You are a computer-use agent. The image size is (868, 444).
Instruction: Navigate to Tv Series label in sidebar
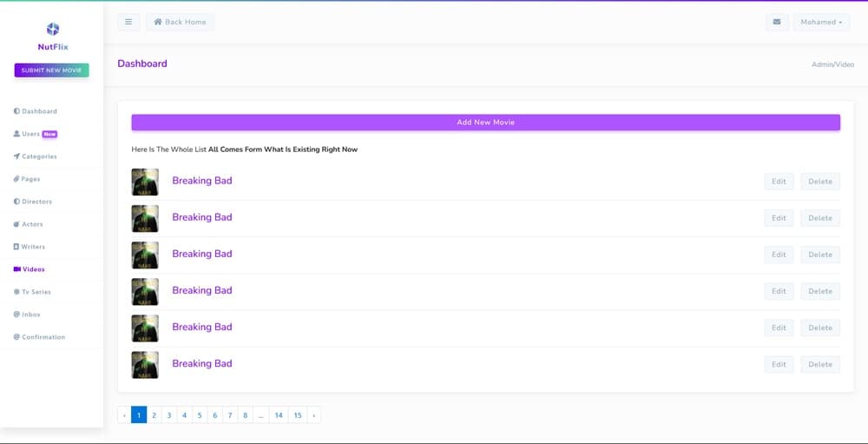click(36, 292)
